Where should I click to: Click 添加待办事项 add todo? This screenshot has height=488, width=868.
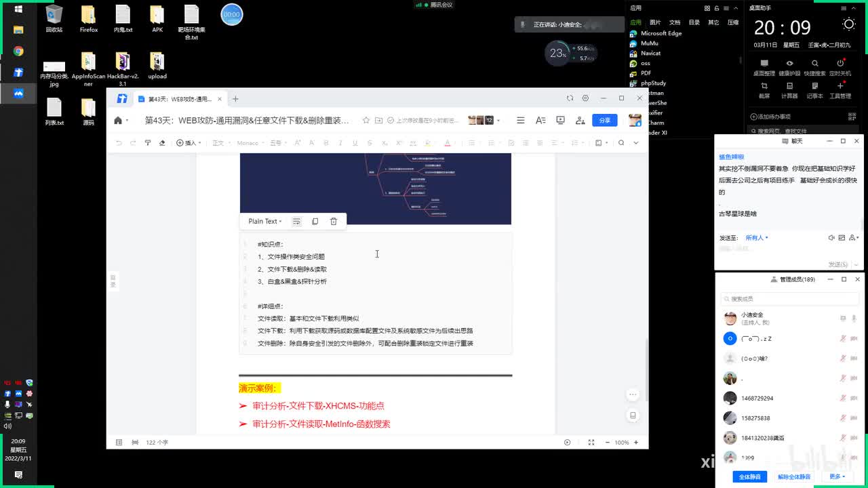(x=770, y=117)
